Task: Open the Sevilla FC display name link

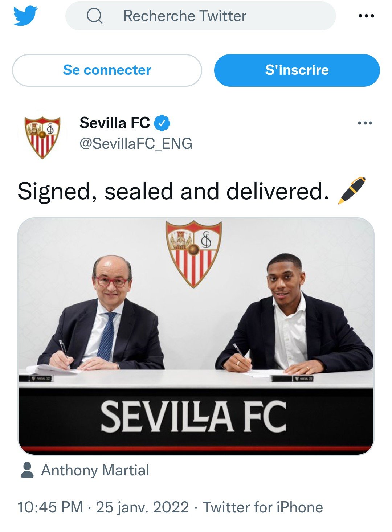Action: [x=114, y=123]
